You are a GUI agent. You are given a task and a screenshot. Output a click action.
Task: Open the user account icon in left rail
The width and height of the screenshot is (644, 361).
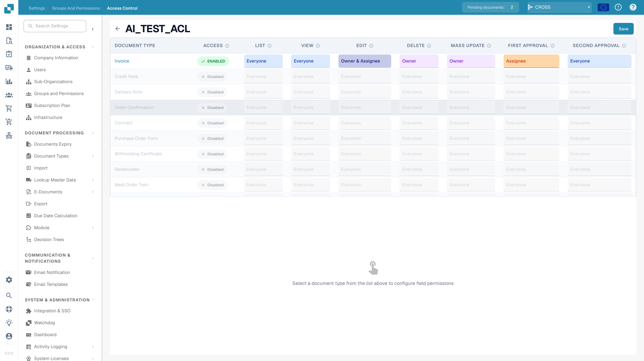click(9, 336)
